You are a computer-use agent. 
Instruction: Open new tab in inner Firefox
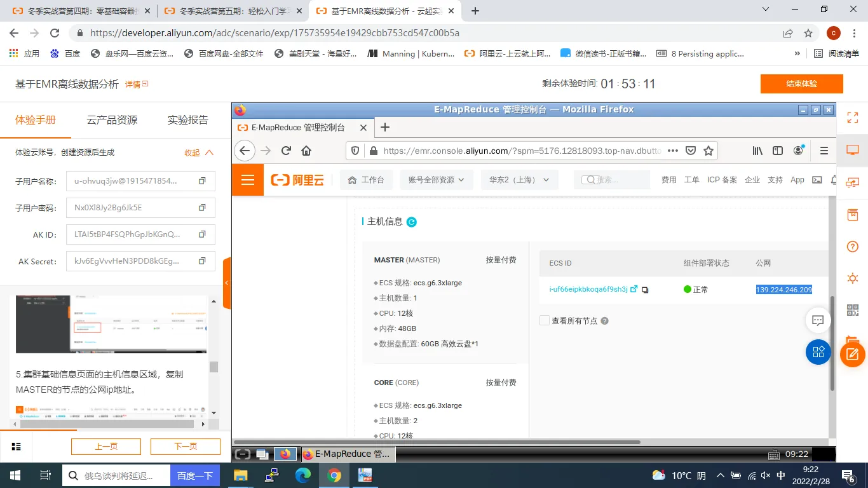coord(384,127)
